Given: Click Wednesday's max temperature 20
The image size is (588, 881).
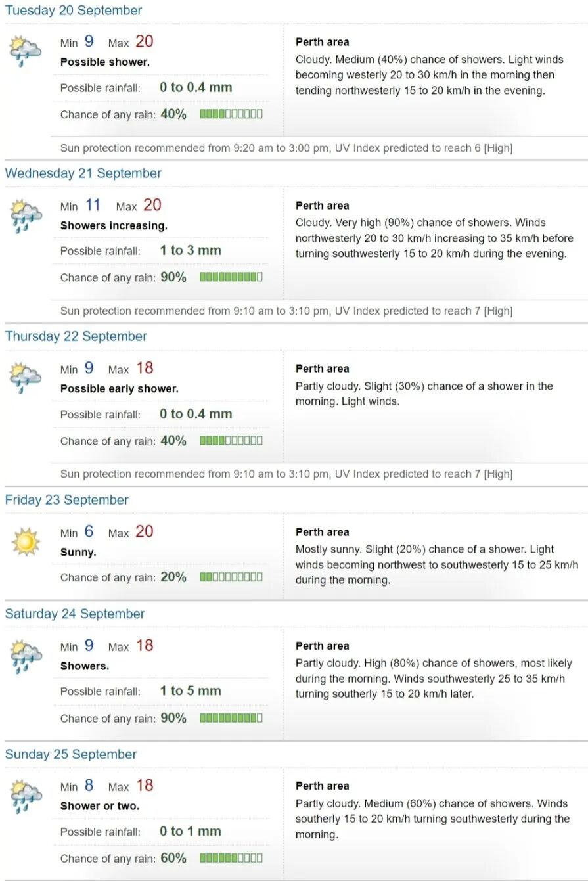Looking at the screenshot, I should coord(152,205).
